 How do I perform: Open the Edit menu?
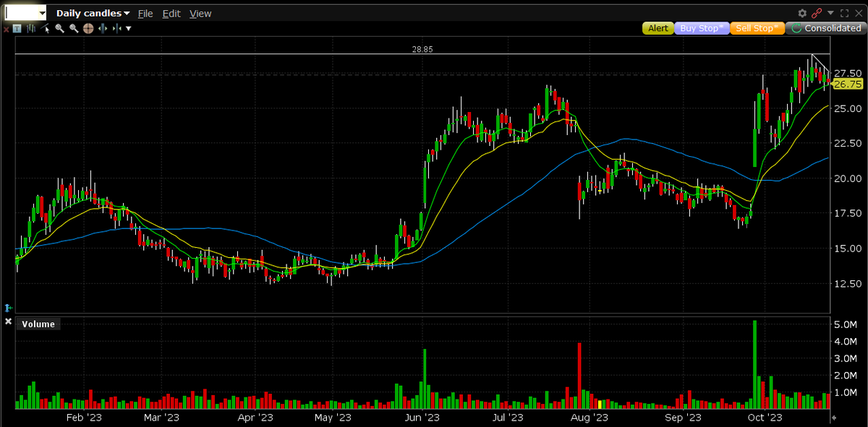tap(171, 13)
